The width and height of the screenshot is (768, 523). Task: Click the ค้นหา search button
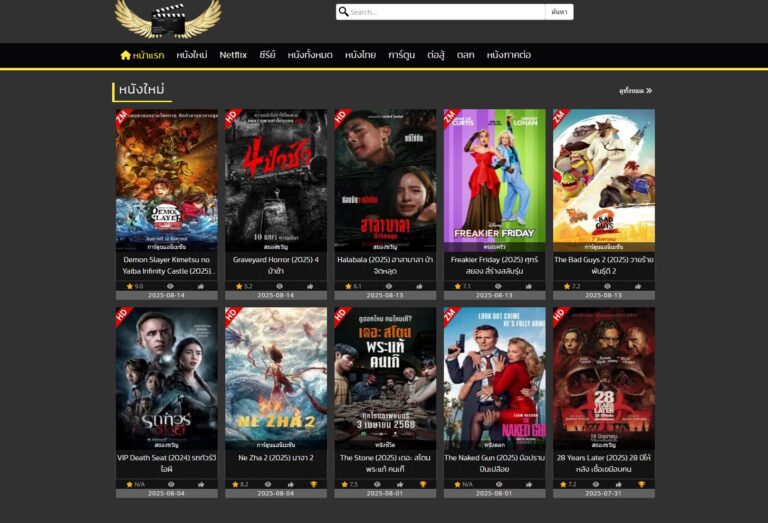pyautogui.click(x=559, y=12)
